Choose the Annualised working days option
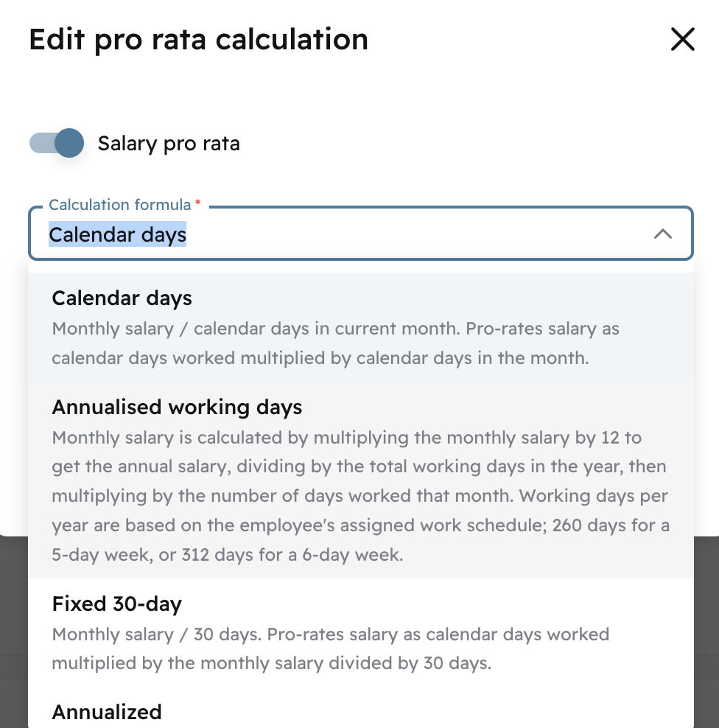The width and height of the screenshot is (719, 728). tap(177, 407)
